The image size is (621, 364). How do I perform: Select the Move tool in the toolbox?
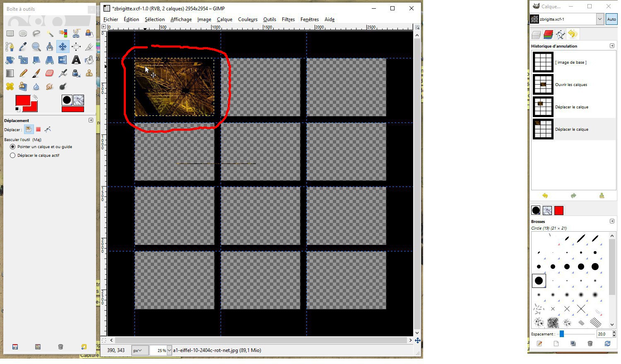coord(63,47)
